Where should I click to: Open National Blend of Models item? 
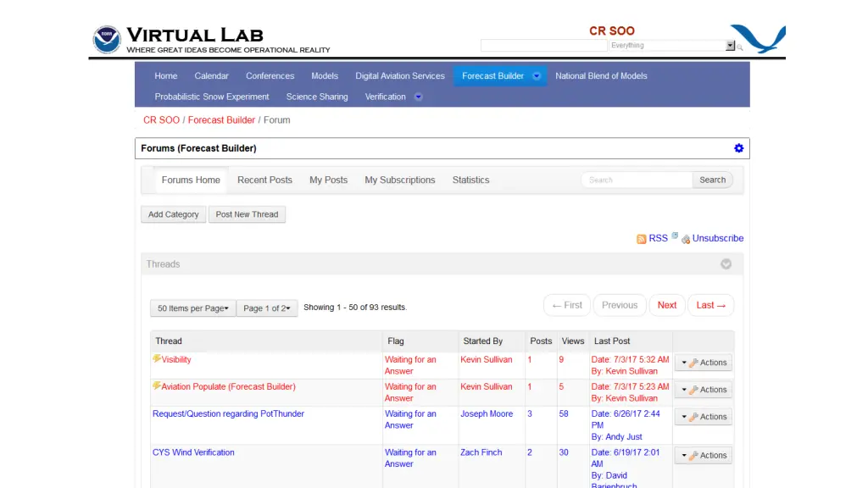[x=601, y=75]
